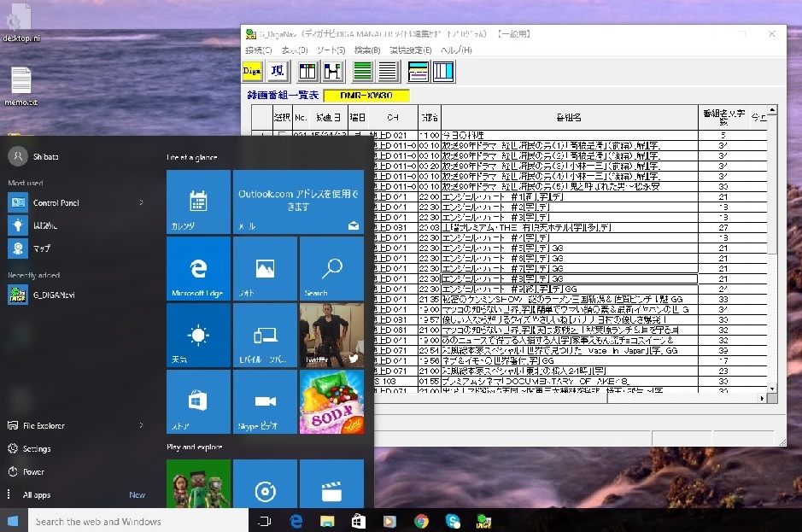
Task: Tick the selection checkbox in first row
Action: [282, 135]
